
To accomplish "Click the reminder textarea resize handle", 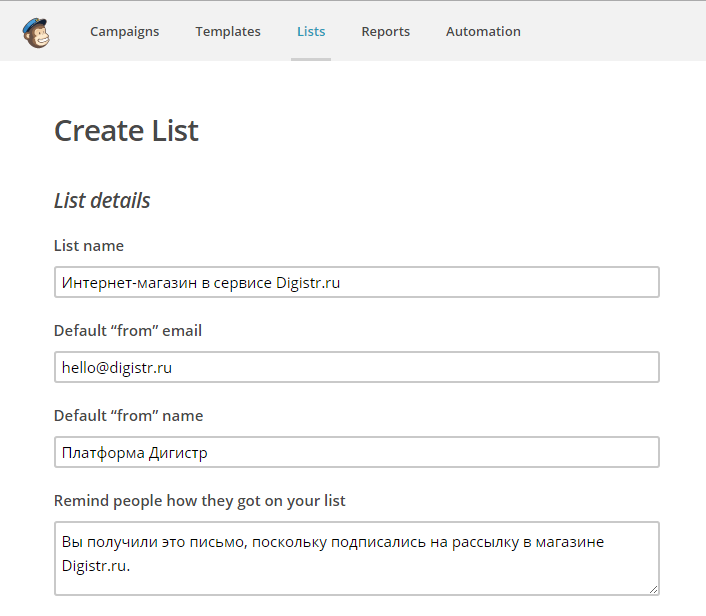I will [654, 589].
